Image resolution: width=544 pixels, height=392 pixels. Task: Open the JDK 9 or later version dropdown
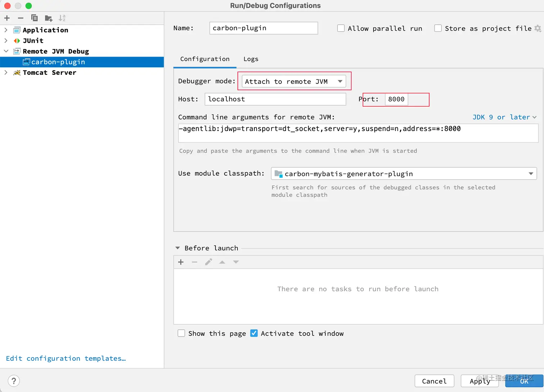(504, 117)
